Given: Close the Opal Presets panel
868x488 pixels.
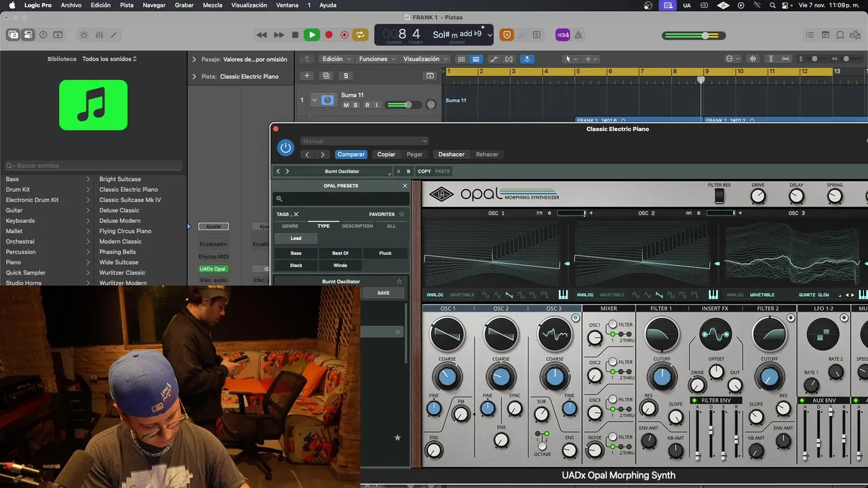Looking at the screenshot, I should pyautogui.click(x=405, y=186).
